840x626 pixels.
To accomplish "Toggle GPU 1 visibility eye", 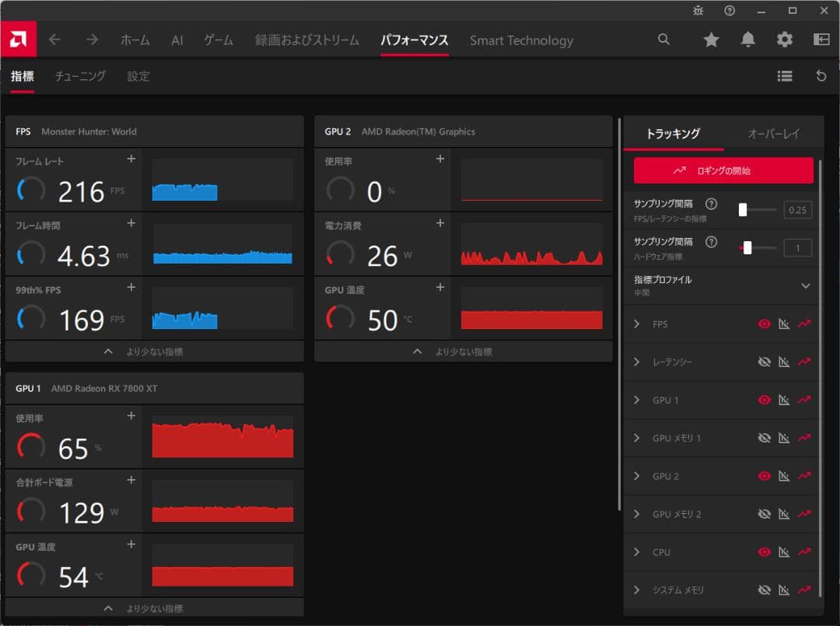I will 765,400.
